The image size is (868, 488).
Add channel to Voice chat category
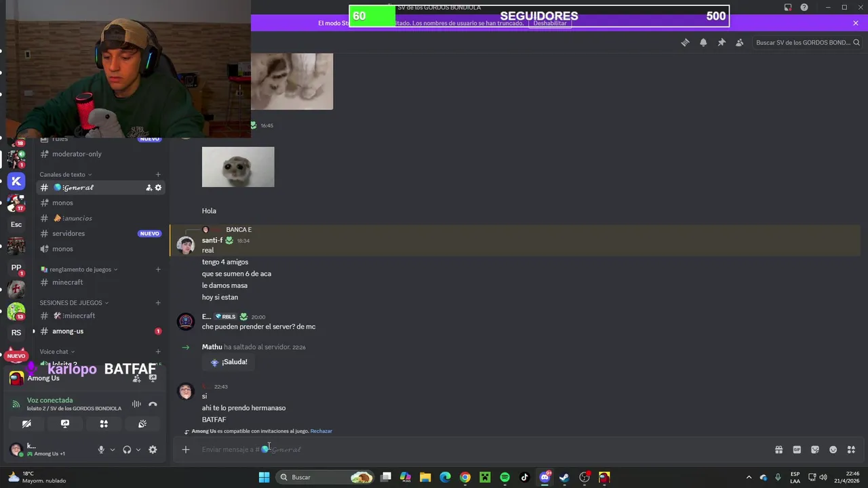coord(158,352)
